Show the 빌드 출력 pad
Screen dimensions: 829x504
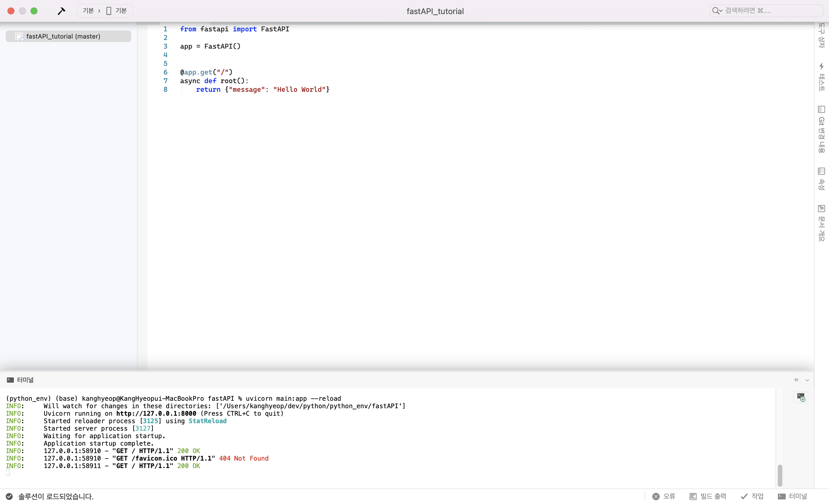tap(708, 496)
